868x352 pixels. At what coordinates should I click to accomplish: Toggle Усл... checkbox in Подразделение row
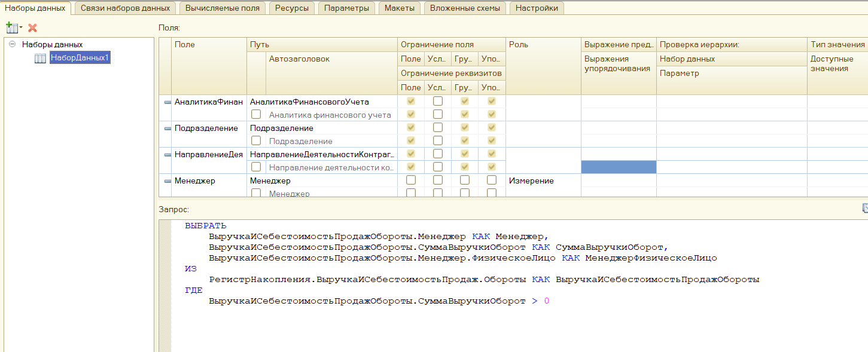point(438,127)
